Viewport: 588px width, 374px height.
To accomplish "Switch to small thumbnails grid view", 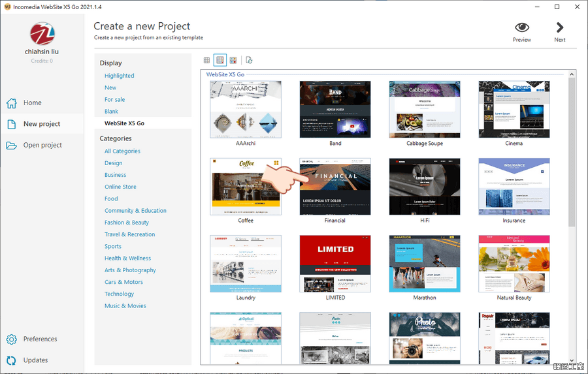I will point(206,60).
